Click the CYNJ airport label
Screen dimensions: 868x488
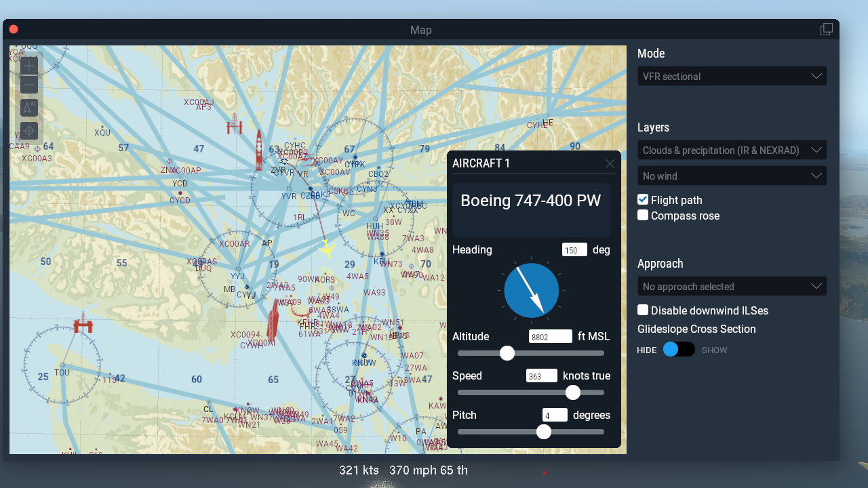tap(367, 189)
